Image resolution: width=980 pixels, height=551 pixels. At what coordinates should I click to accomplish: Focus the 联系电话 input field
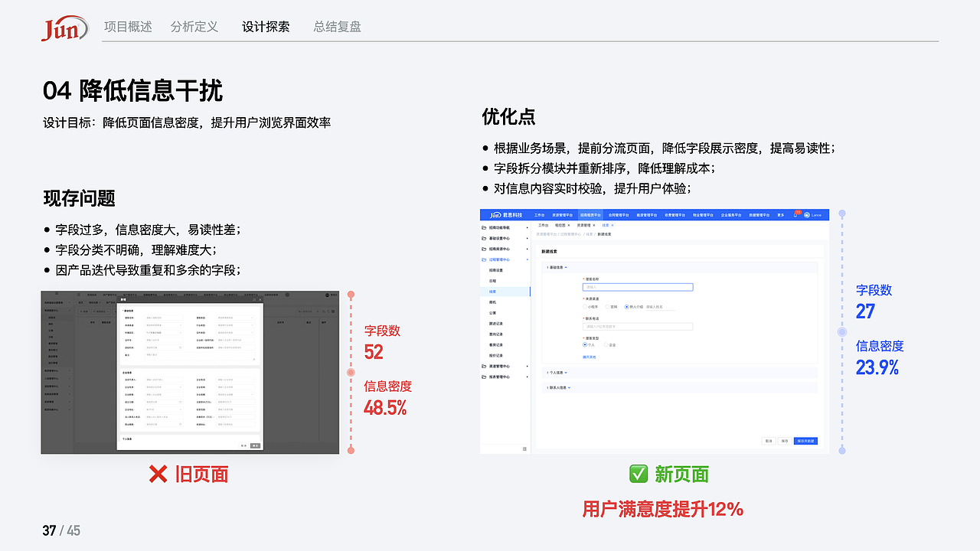(x=638, y=326)
